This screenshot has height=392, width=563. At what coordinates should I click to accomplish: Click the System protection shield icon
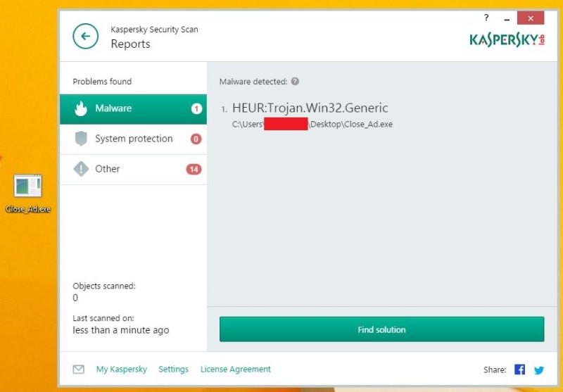(x=81, y=139)
